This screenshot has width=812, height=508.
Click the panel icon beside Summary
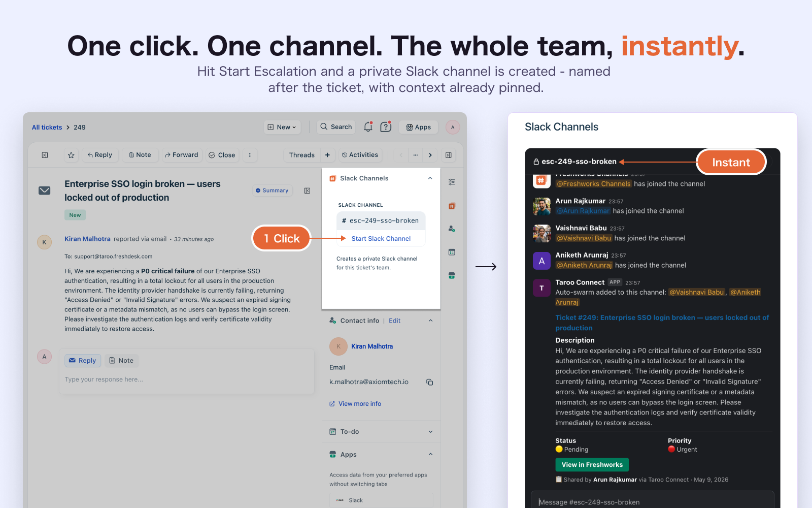[307, 190]
